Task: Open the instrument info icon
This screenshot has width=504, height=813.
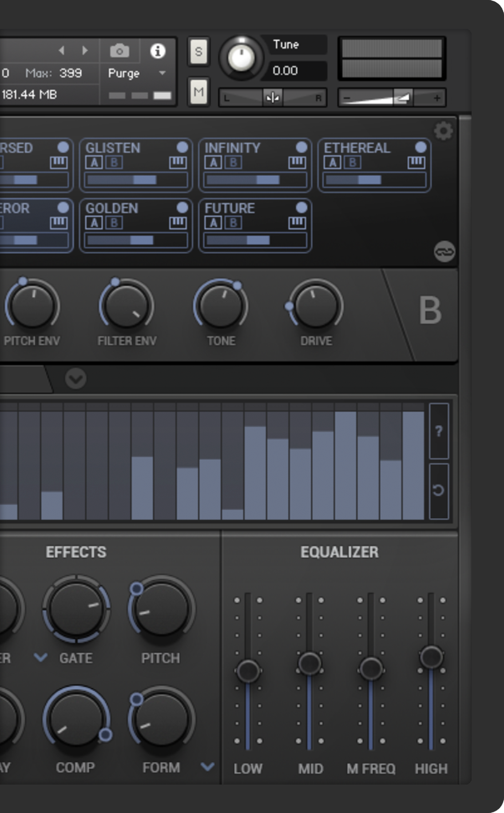Action: (x=158, y=51)
